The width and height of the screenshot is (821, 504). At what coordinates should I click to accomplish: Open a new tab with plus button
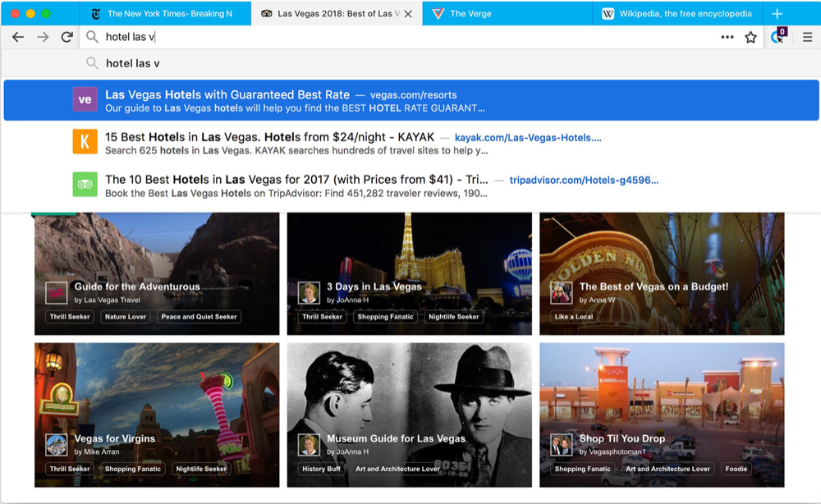coord(777,14)
